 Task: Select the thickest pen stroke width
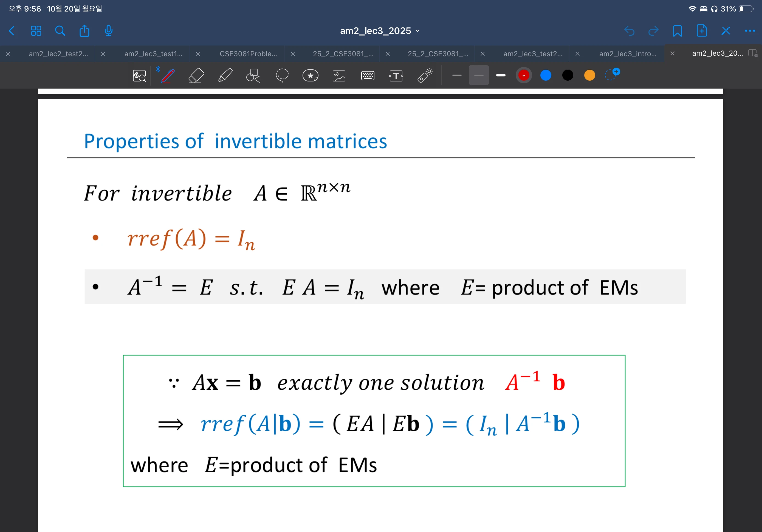pyautogui.click(x=501, y=75)
